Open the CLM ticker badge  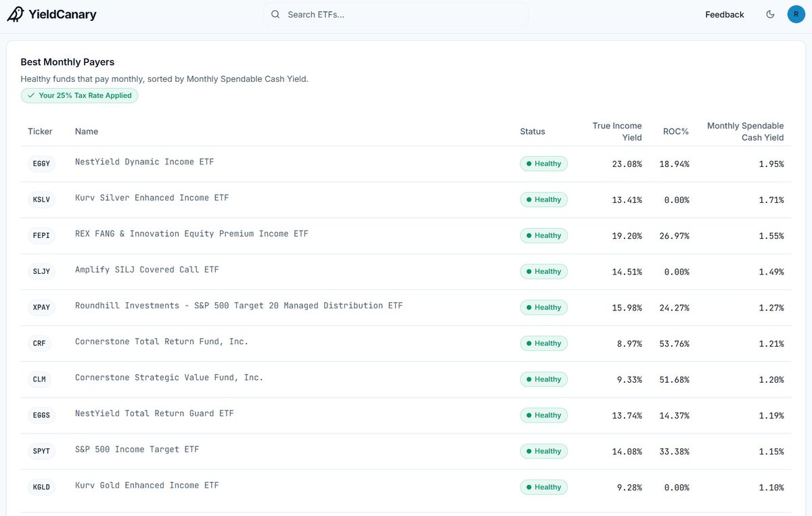pos(39,379)
